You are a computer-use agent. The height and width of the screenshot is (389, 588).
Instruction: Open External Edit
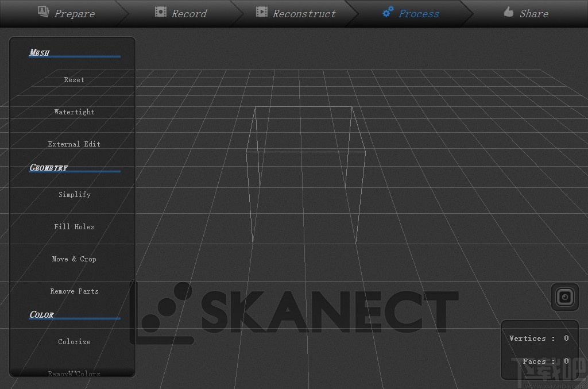(x=73, y=144)
